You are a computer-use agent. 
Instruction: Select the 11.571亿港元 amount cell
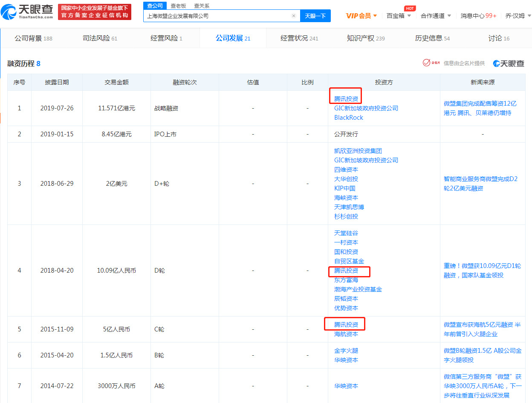pyautogui.click(x=116, y=108)
